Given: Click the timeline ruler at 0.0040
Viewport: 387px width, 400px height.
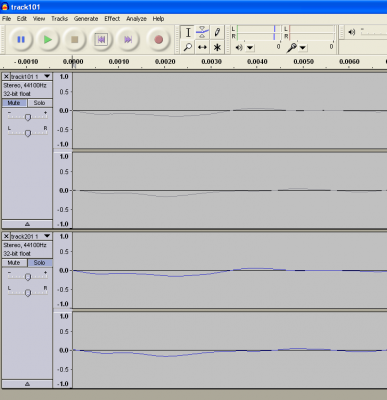Looking at the screenshot, I should click(x=257, y=62).
